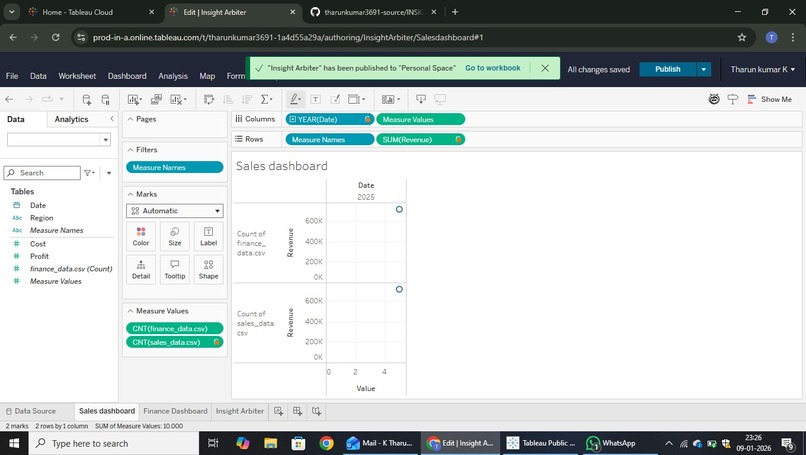This screenshot has height=455, width=806.
Task: Click the filter icon beside the Search field
Action: click(x=89, y=173)
